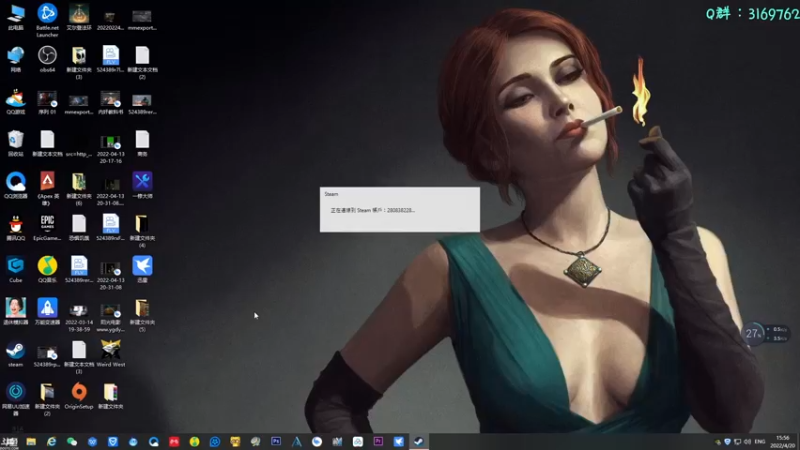Screen dimensions: 800x450
Task: Launch obs64 from the desktop
Action: (47, 59)
